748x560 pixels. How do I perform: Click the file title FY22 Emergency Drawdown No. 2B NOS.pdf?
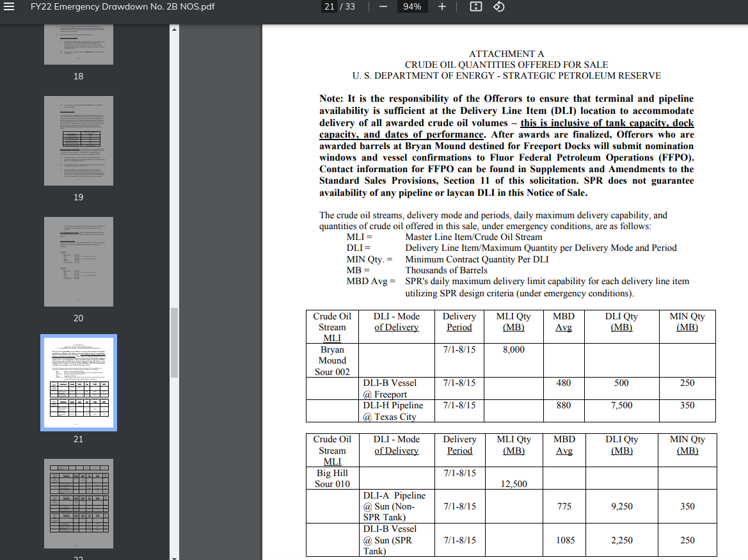coord(123,6)
